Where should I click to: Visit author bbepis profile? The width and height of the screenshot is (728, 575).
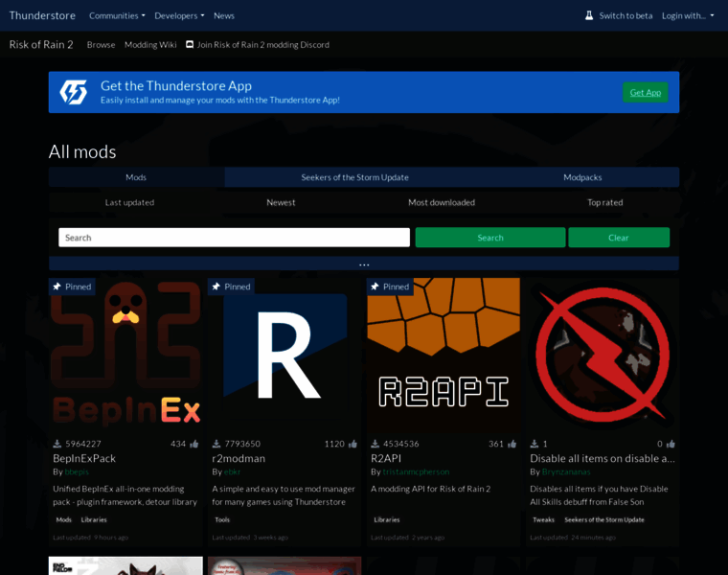tap(77, 471)
